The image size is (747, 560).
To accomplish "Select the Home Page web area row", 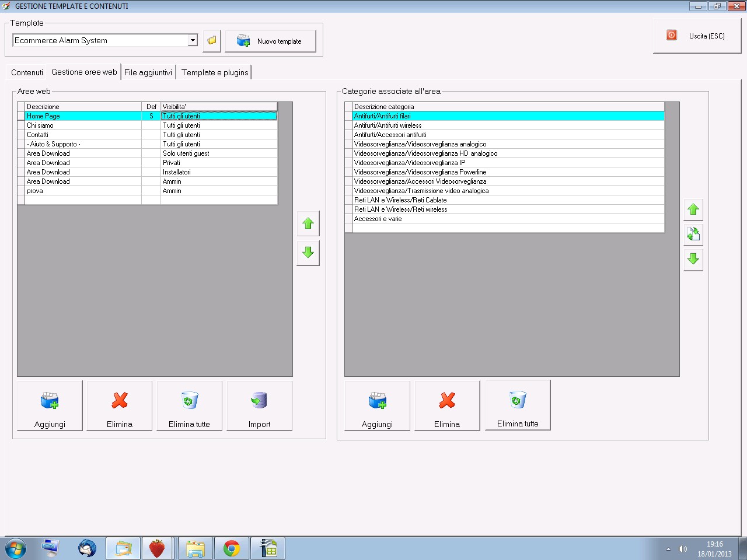I will pos(147,116).
